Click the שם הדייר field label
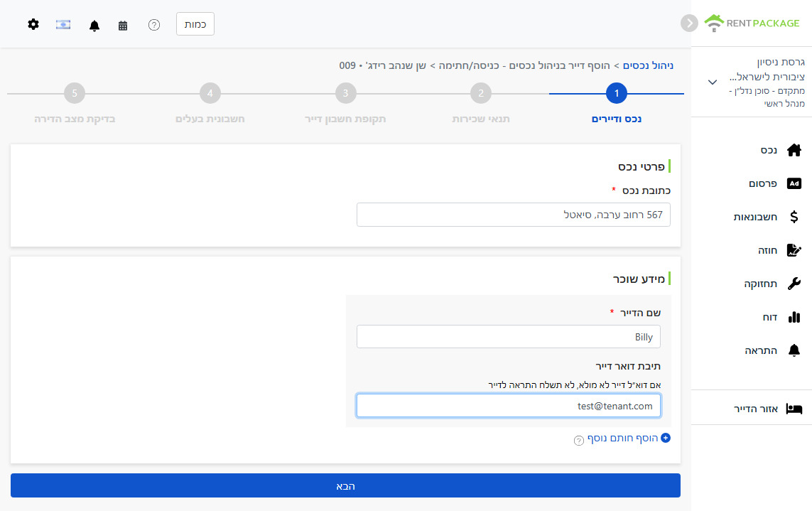812x511 pixels. pos(640,313)
